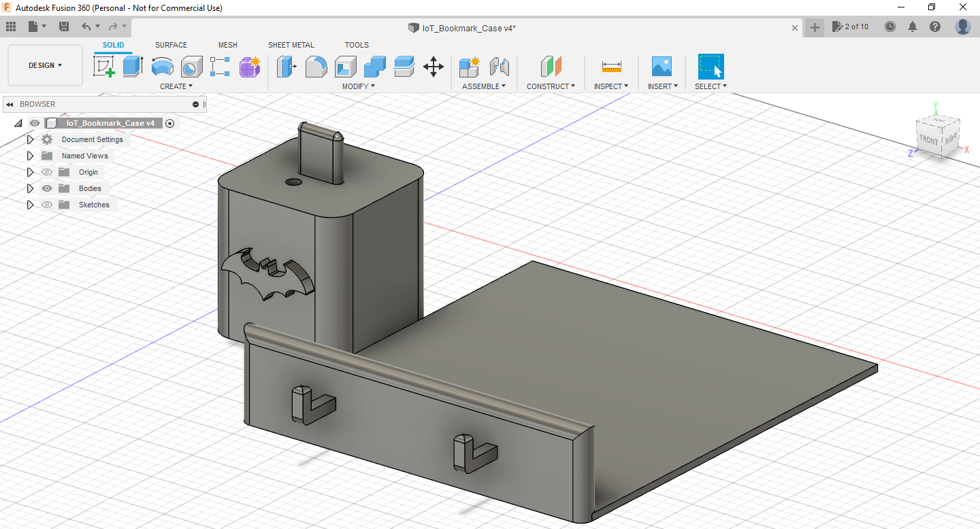Open the Revolve tool
Viewport: 980px width, 529px height.
pyautogui.click(x=162, y=67)
